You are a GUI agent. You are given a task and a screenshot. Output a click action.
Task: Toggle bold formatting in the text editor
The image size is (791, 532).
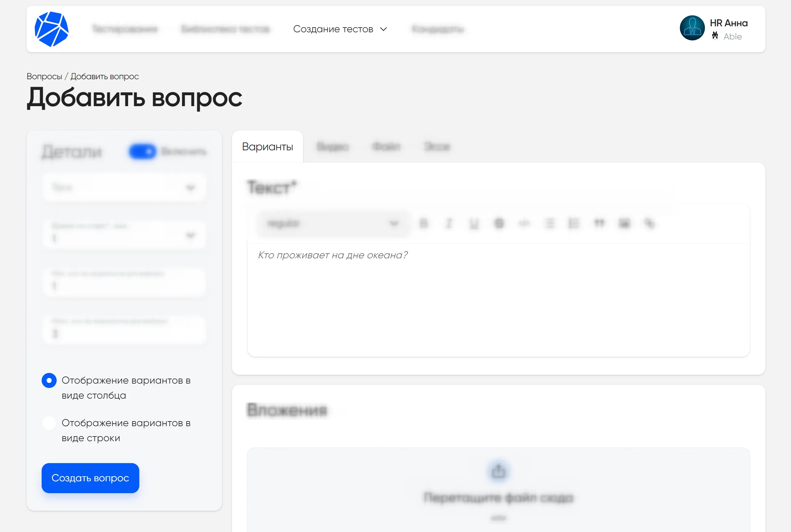424,223
